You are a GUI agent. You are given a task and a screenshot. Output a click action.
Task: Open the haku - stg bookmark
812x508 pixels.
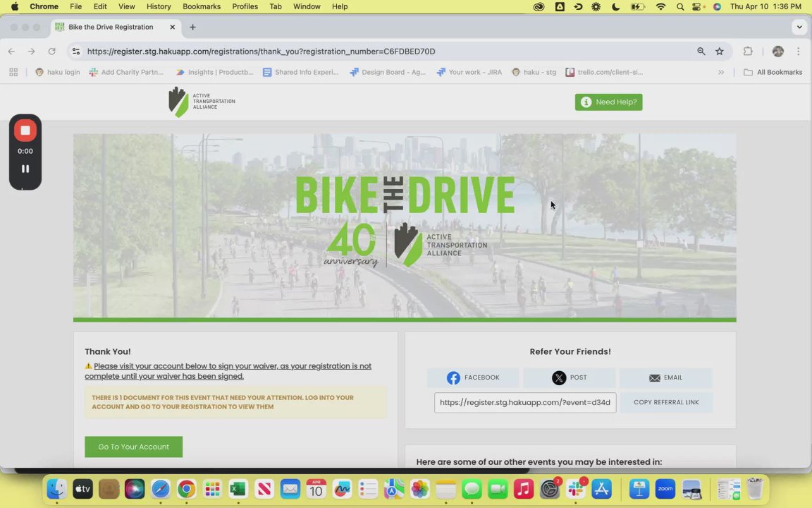(x=534, y=72)
